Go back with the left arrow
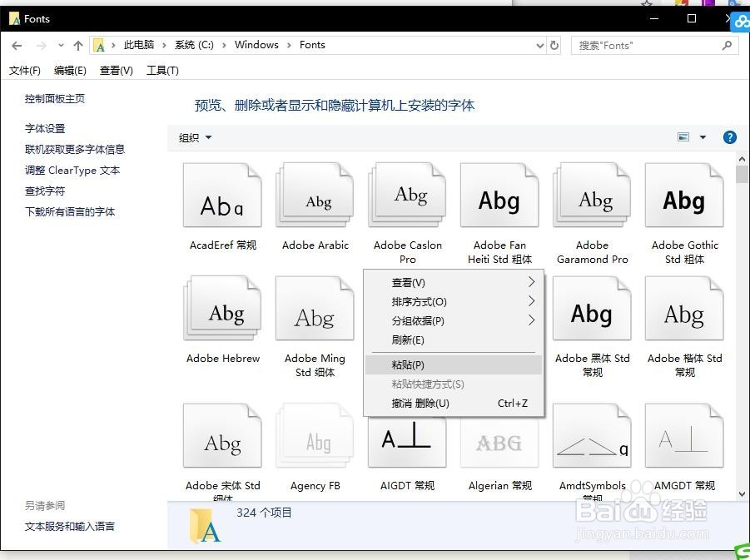This screenshot has width=750, height=560. 17,46
